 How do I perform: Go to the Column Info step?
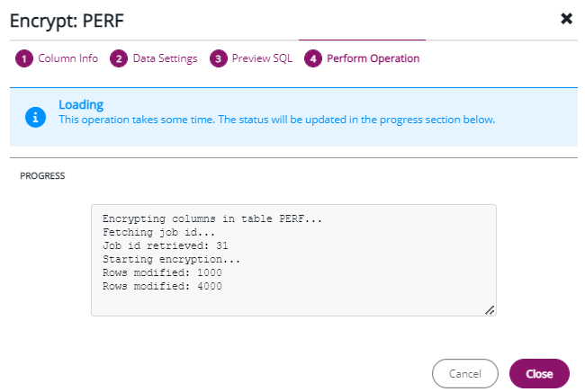click(x=67, y=58)
